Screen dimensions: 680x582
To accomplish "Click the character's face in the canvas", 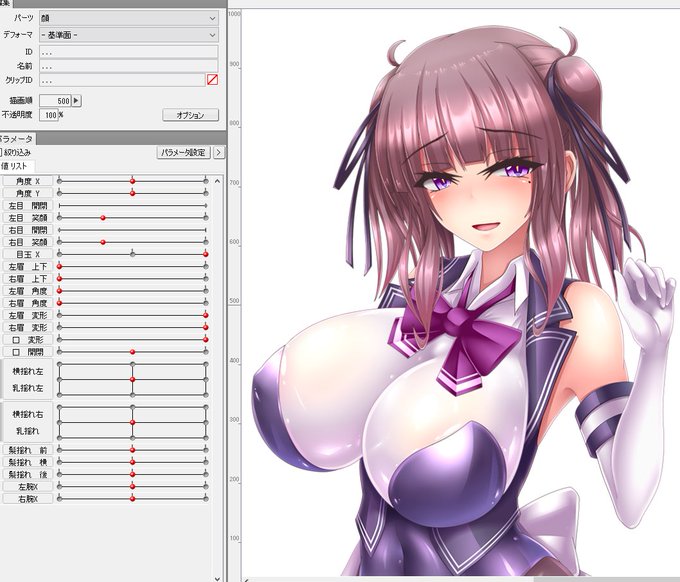I will 481,195.
